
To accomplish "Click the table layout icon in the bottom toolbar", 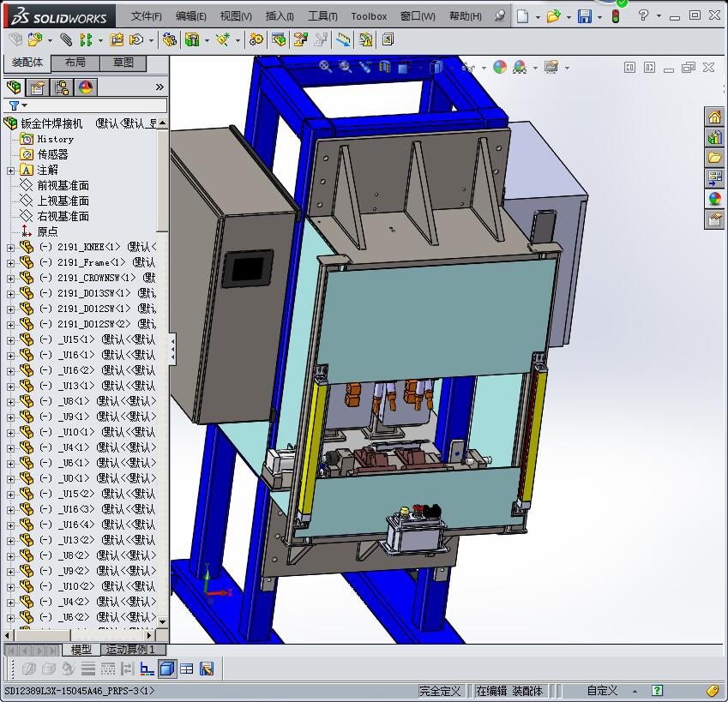I will (x=187, y=669).
